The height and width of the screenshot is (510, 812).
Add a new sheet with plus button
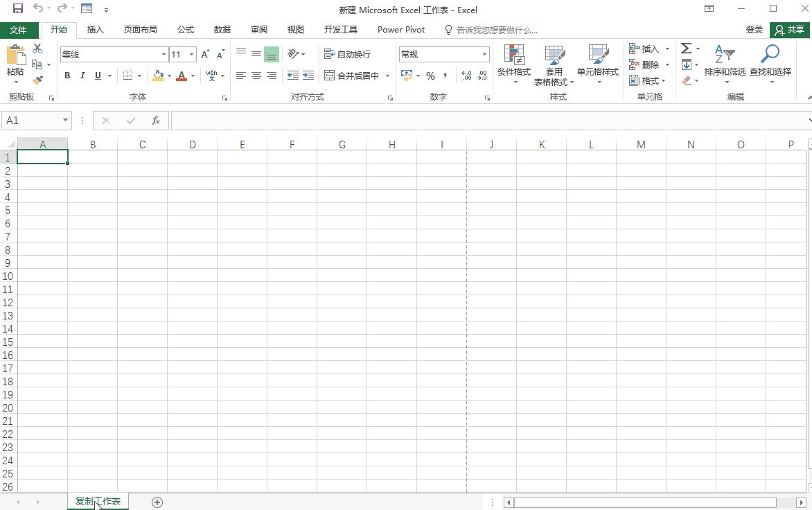(157, 502)
